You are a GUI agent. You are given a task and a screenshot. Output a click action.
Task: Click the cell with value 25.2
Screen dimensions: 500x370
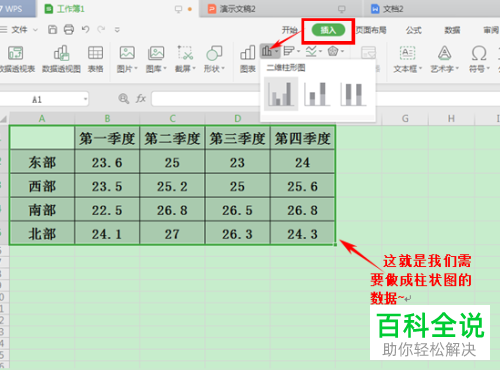coord(172,186)
